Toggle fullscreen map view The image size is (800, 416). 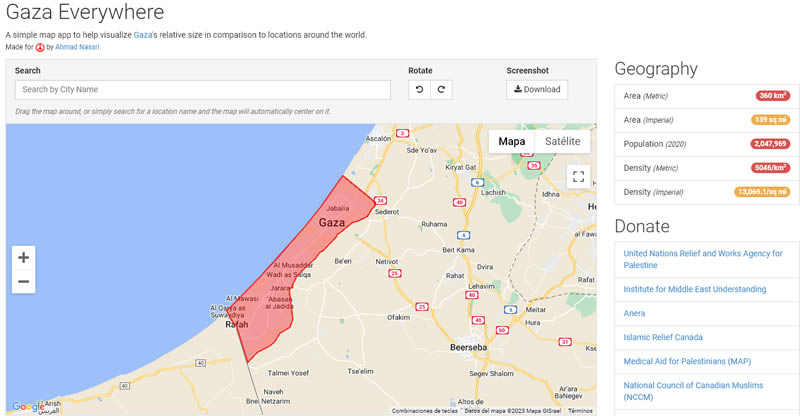pos(578,177)
